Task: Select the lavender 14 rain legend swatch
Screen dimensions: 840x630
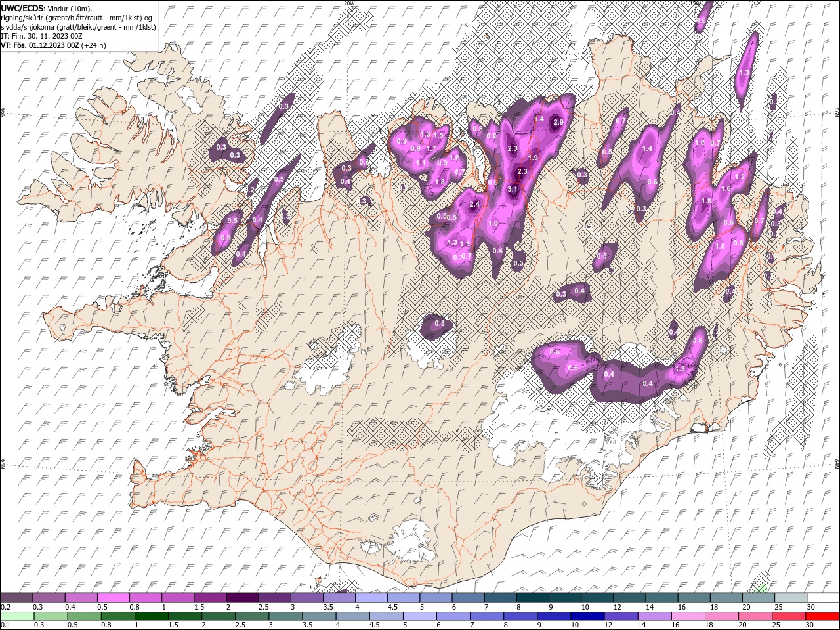Action: tap(654, 616)
